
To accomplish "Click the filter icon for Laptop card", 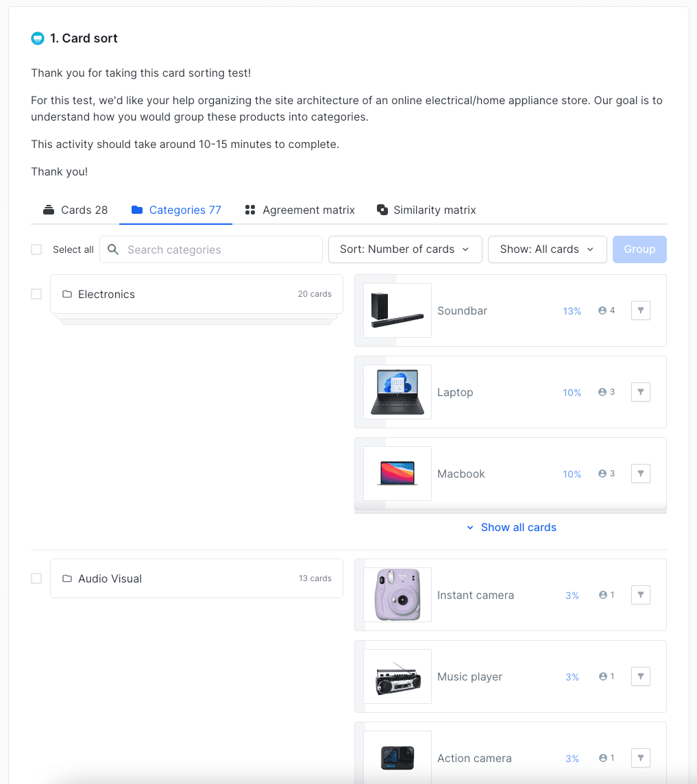I will point(640,392).
